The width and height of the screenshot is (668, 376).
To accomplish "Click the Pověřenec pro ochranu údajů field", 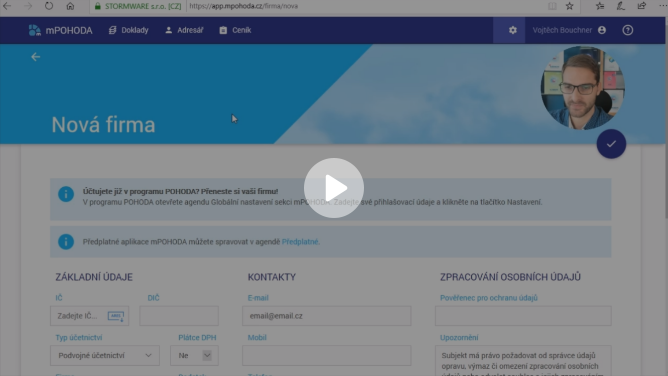I will 523,316.
